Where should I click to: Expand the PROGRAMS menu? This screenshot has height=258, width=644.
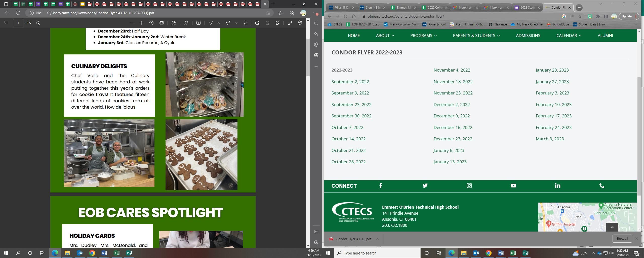(x=424, y=36)
